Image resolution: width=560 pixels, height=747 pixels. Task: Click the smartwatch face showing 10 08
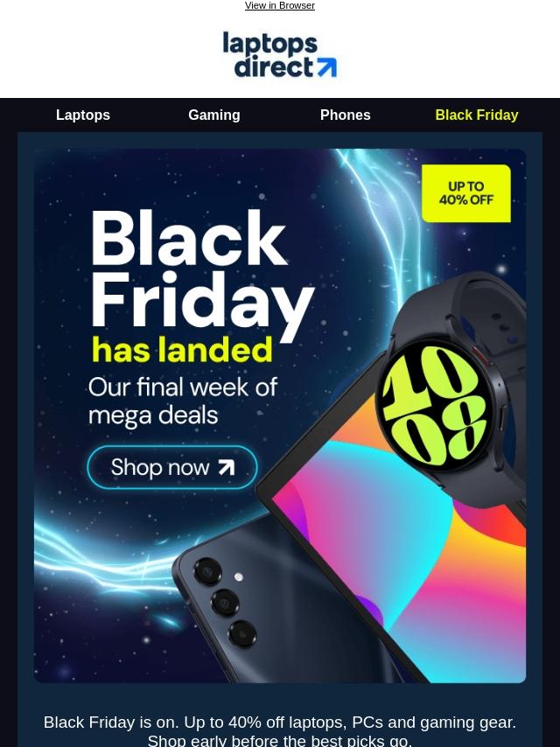pyautogui.click(x=434, y=406)
